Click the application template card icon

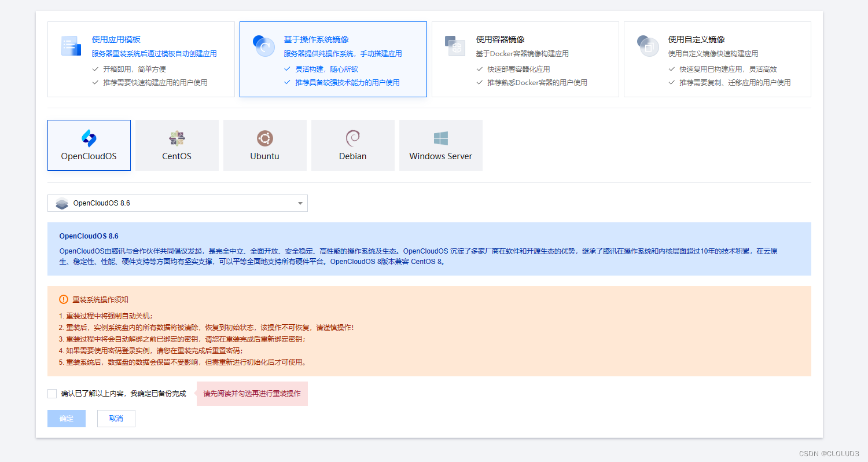point(71,46)
